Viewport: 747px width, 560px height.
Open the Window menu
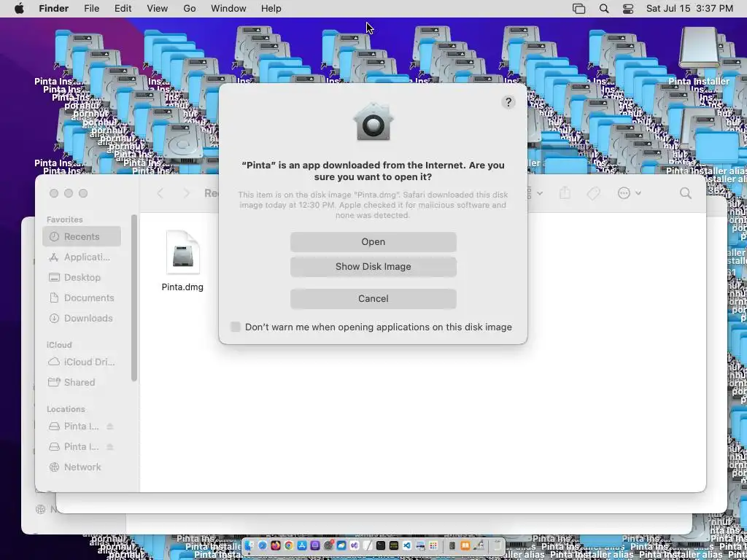228,9
